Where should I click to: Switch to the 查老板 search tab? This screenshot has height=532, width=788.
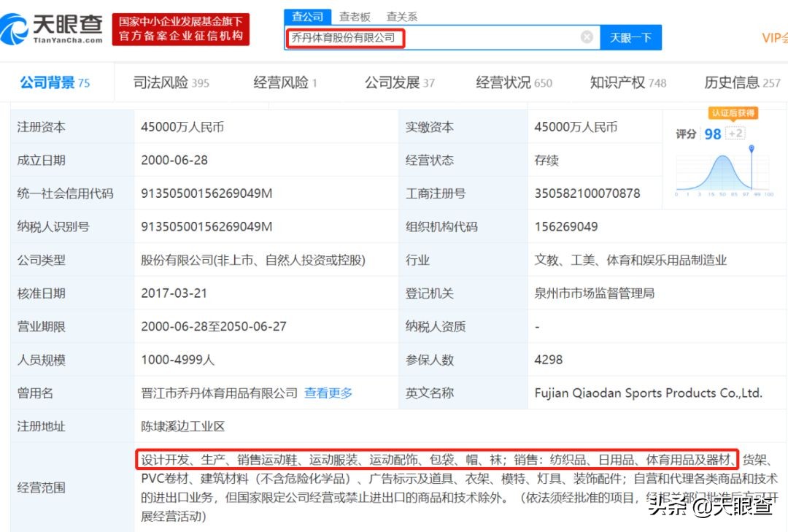(x=355, y=17)
